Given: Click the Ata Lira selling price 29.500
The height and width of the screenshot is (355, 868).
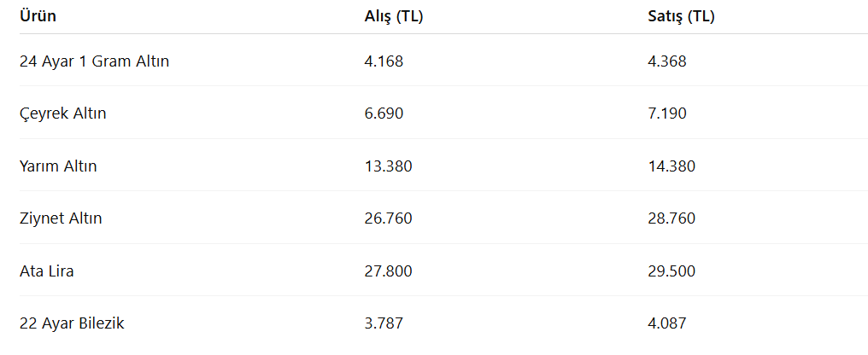Looking at the screenshot, I should click(672, 271).
